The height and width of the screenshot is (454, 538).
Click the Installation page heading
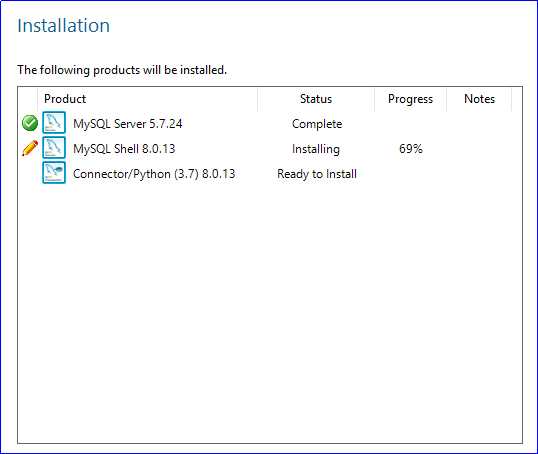pos(63,25)
